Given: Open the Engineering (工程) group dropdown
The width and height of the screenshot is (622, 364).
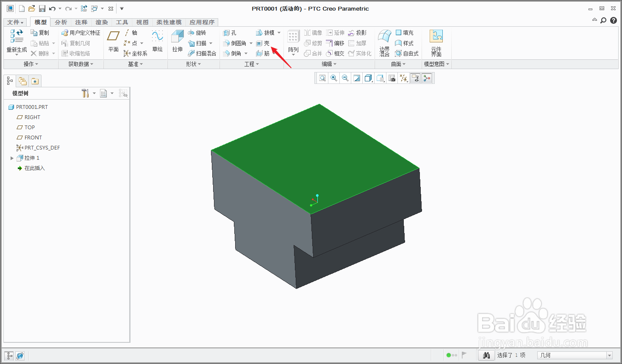Looking at the screenshot, I should (x=252, y=64).
